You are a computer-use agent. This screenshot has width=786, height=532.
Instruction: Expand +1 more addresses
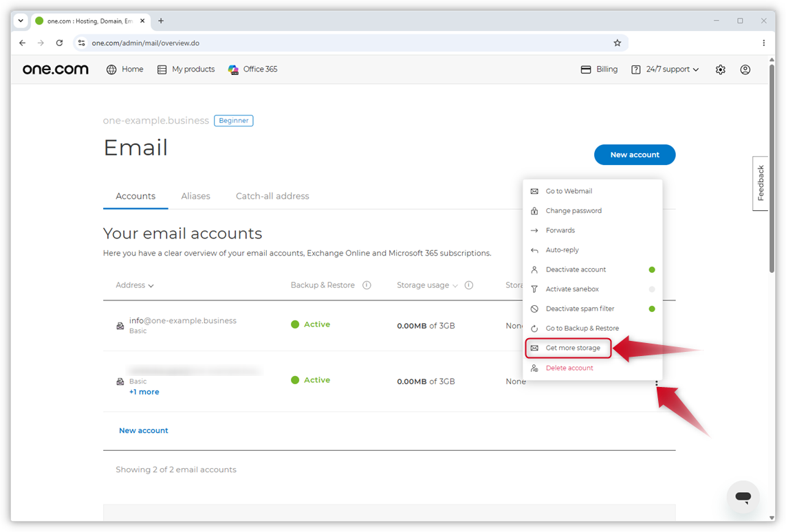pyautogui.click(x=144, y=392)
